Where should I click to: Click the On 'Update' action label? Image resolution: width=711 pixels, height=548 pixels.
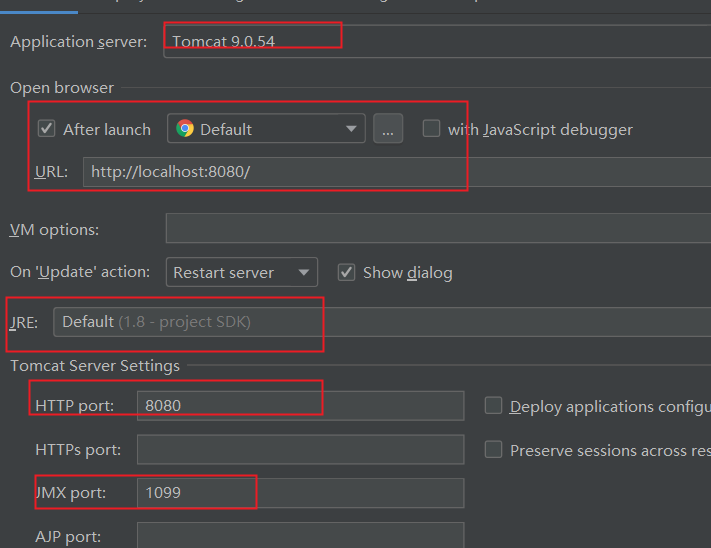coord(80,272)
